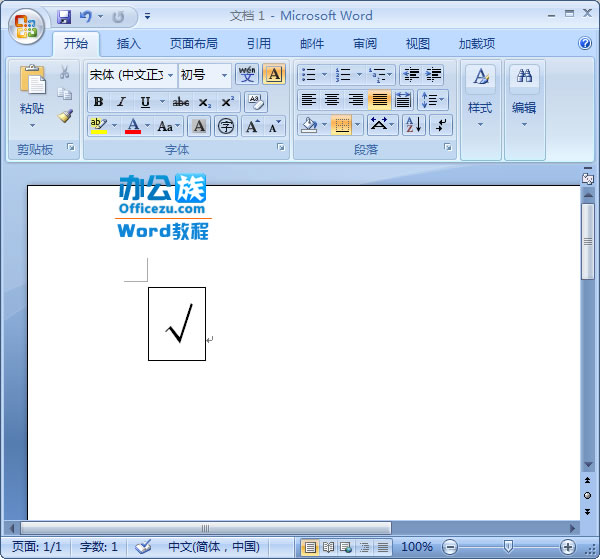Image resolution: width=600 pixels, height=559 pixels.
Task: Switch to the 页面布局 tab
Action: (x=194, y=44)
